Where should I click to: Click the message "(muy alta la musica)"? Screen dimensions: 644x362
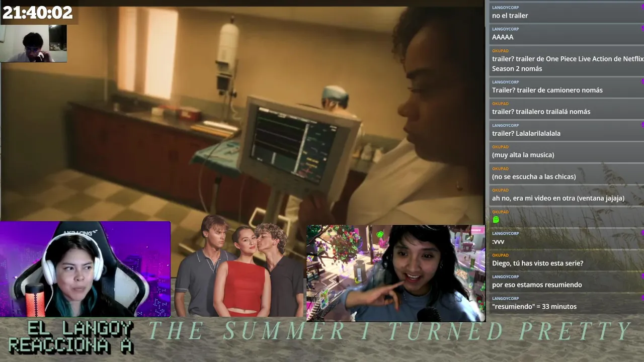point(566,152)
